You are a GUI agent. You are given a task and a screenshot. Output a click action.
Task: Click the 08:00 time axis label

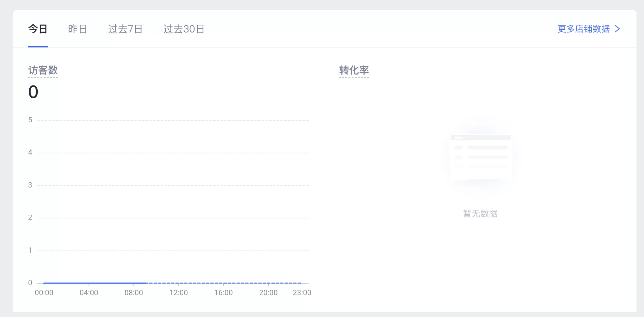click(x=134, y=293)
